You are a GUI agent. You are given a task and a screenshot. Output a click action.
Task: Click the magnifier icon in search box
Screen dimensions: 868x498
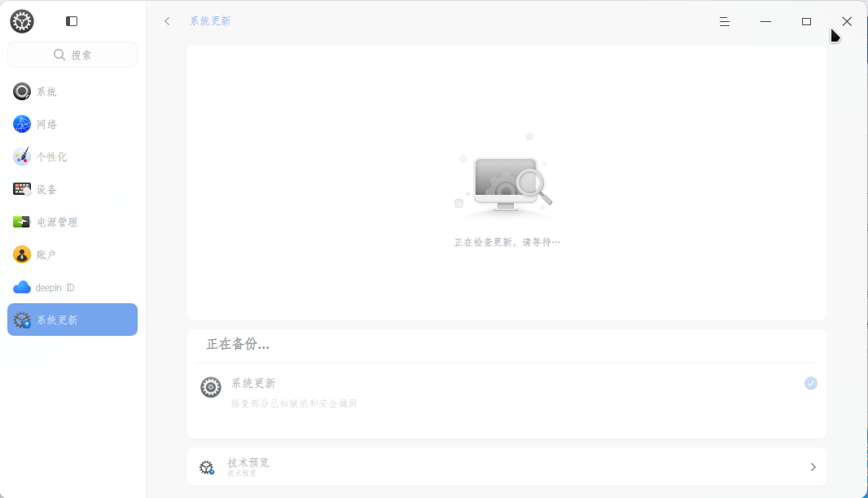(x=59, y=55)
